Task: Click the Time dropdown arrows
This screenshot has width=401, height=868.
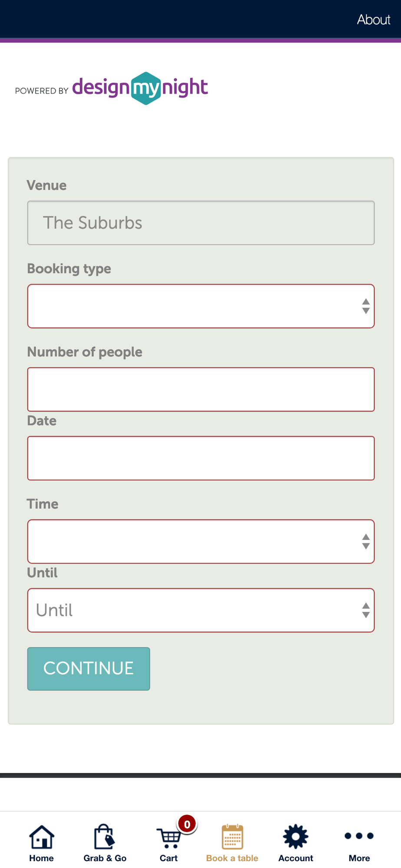Action: coord(366,542)
